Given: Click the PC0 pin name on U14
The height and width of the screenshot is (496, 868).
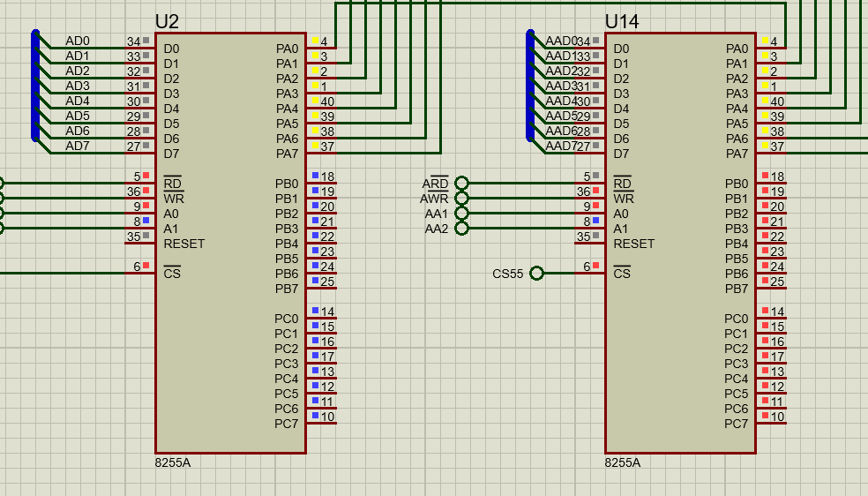Looking at the screenshot, I should [737, 319].
